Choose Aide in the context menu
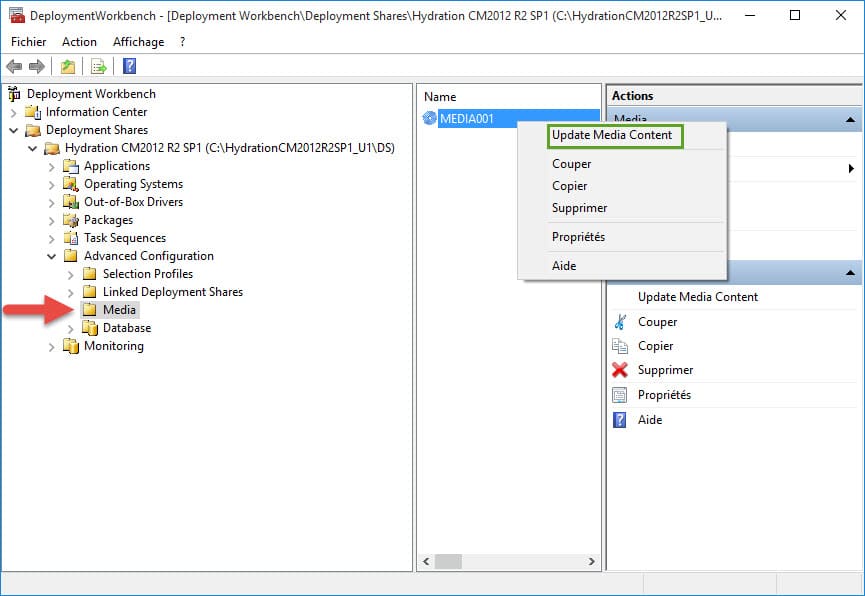 click(564, 266)
